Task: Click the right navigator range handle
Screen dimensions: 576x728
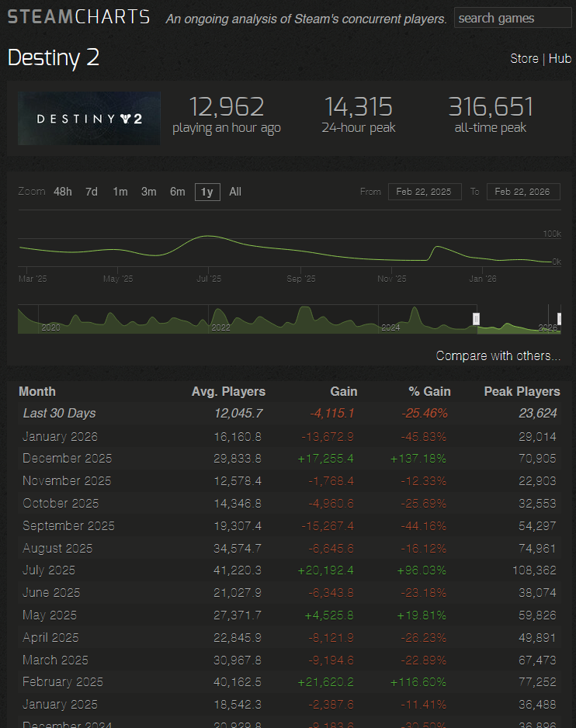Action: (560, 319)
